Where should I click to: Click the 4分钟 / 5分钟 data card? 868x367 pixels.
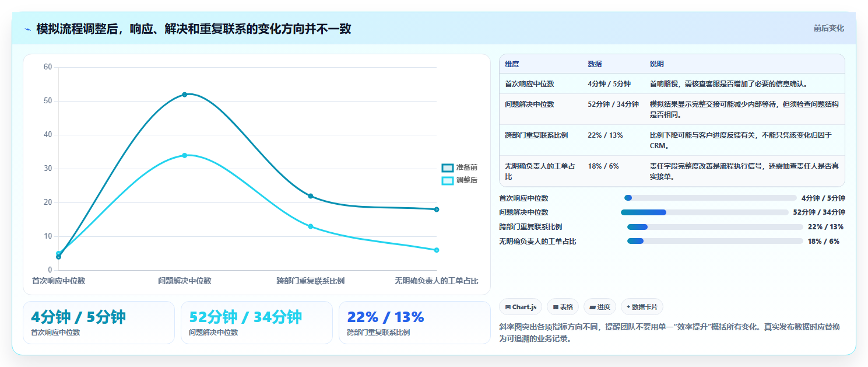coord(99,323)
